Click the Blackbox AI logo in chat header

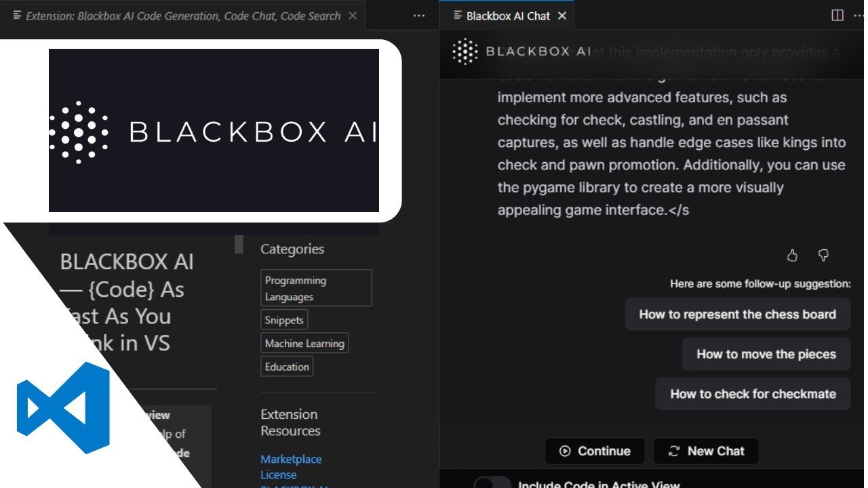[521, 52]
